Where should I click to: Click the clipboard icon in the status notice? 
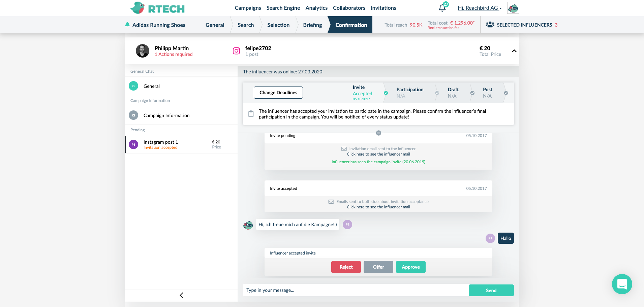click(x=251, y=114)
